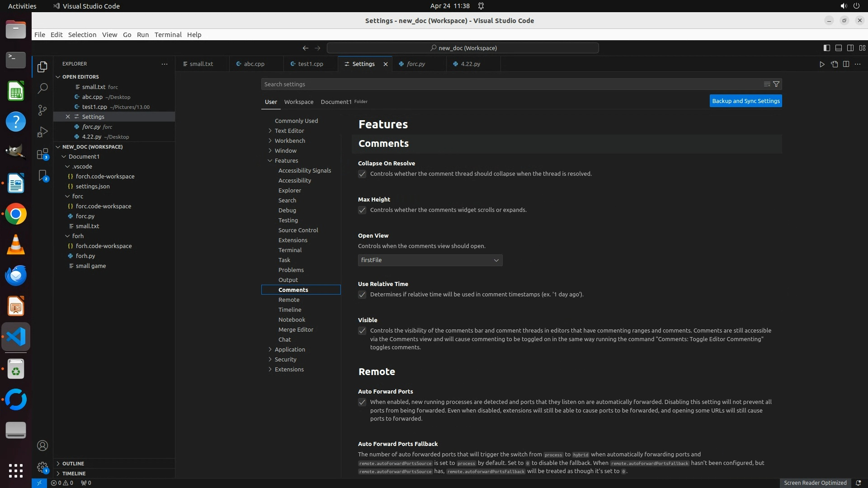Open the Open View firstFile dropdown
Image resolution: width=868 pixels, height=488 pixels.
[x=430, y=260]
